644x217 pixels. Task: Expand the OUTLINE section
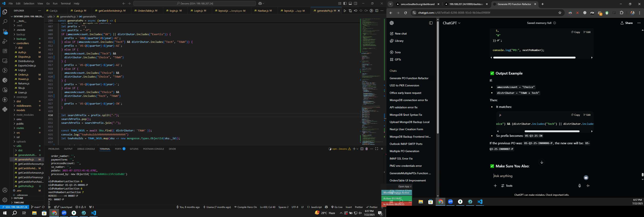[x=19, y=198]
